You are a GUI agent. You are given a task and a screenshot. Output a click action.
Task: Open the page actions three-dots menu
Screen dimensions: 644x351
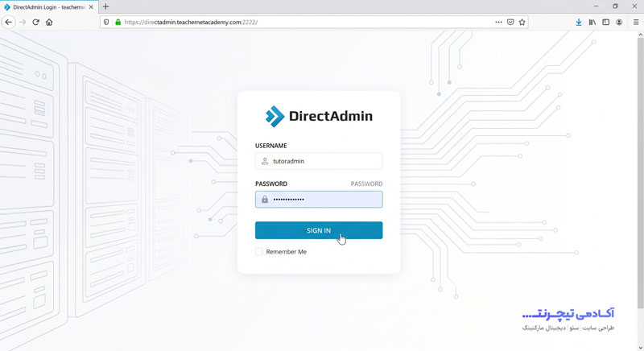498,23
